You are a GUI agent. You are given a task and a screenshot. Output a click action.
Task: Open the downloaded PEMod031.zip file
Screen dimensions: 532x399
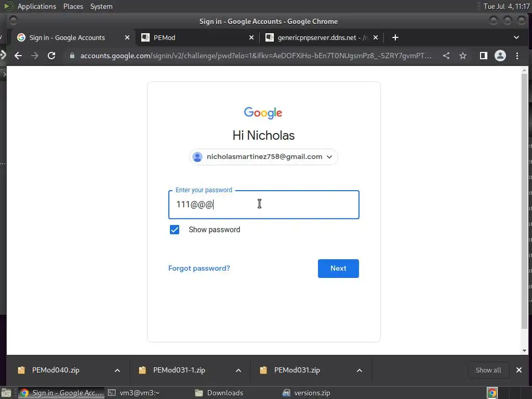(x=297, y=370)
